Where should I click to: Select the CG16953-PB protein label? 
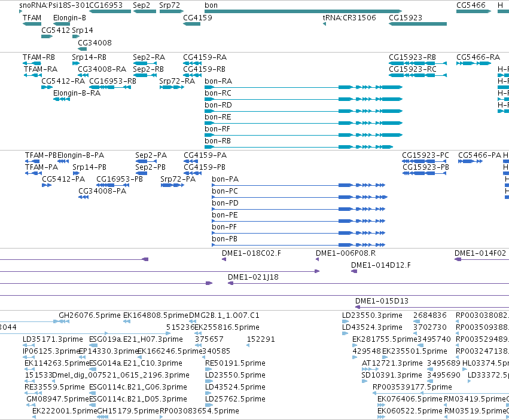[x=120, y=179]
